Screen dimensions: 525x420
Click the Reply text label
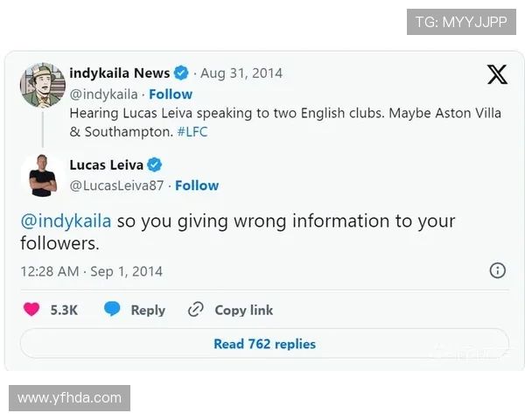tap(148, 310)
